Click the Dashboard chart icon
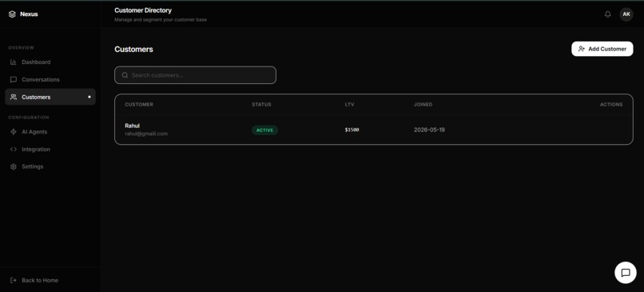Image resolution: width=644 pixels, height=292 pixels. pos(14,62)
